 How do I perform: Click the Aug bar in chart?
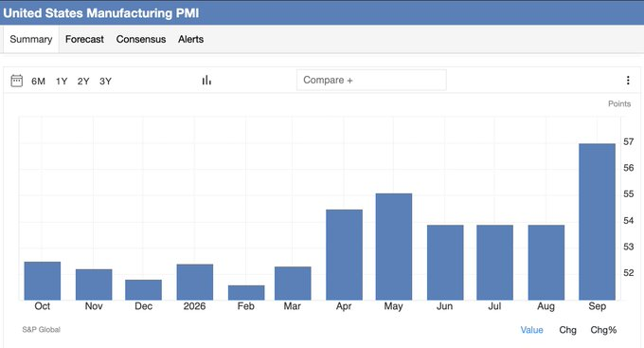coord(546,263)
